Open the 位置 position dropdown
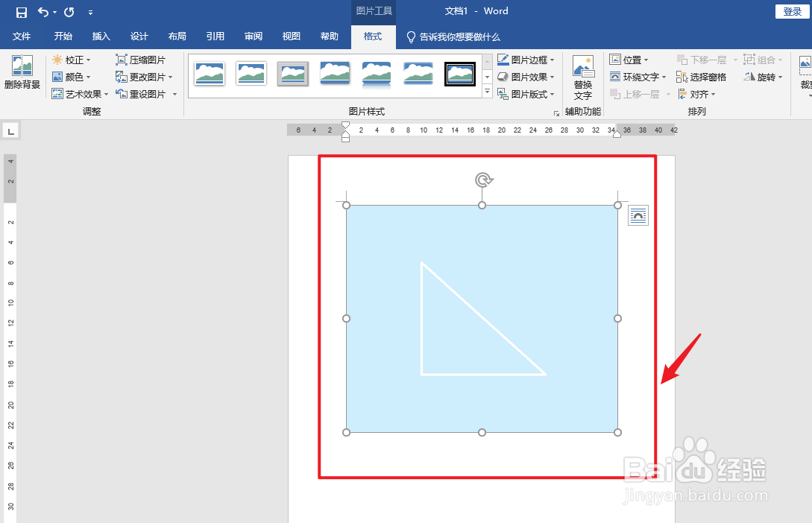 click(629, 60)
